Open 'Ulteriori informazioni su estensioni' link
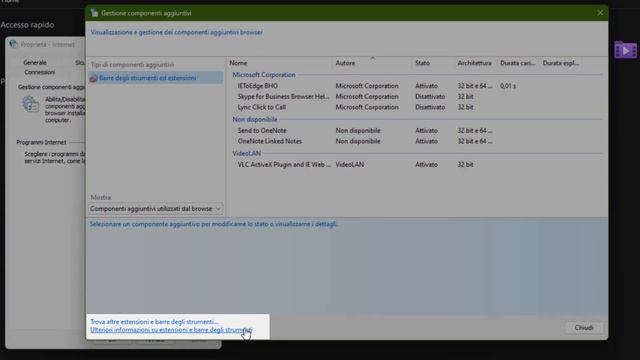 171,330
